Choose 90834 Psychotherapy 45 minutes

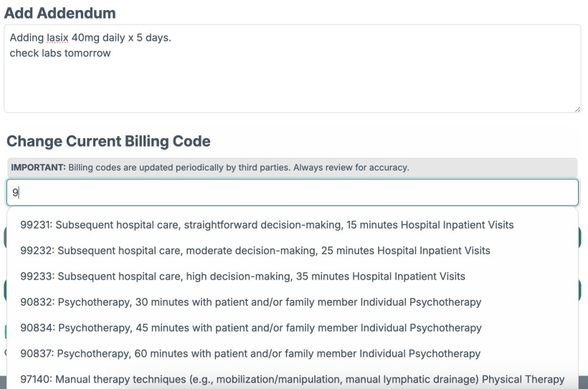(x=250, y=328)
